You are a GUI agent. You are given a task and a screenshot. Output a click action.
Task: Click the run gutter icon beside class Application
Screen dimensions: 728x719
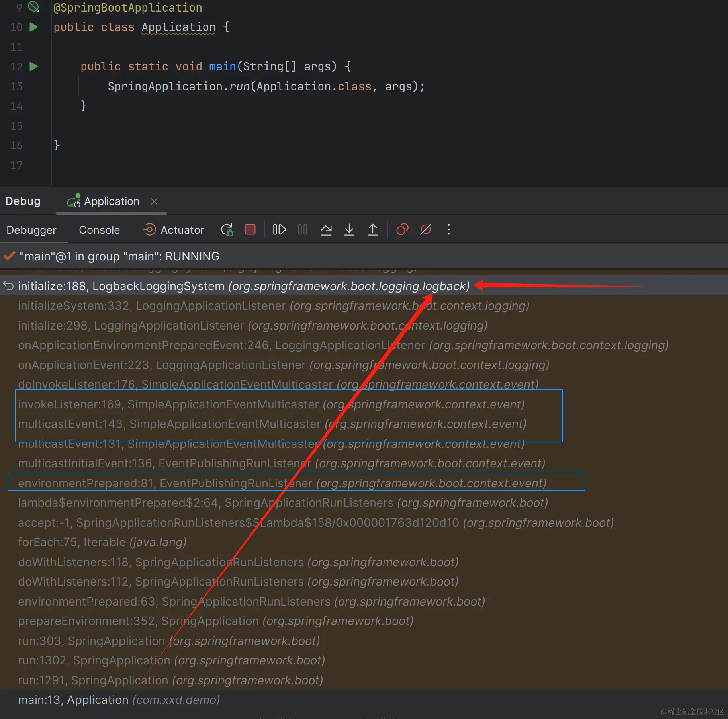(x=34, y=27)
